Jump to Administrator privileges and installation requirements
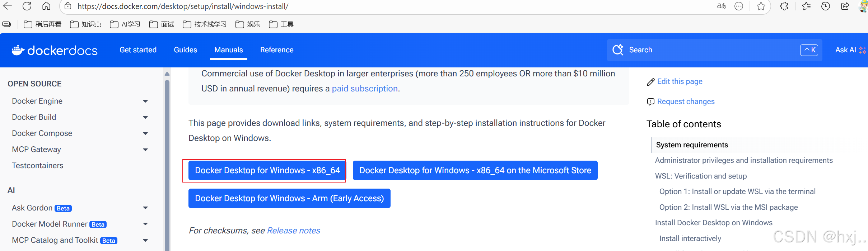The height and width of the screenshot is (251, 868). (744, 160)
